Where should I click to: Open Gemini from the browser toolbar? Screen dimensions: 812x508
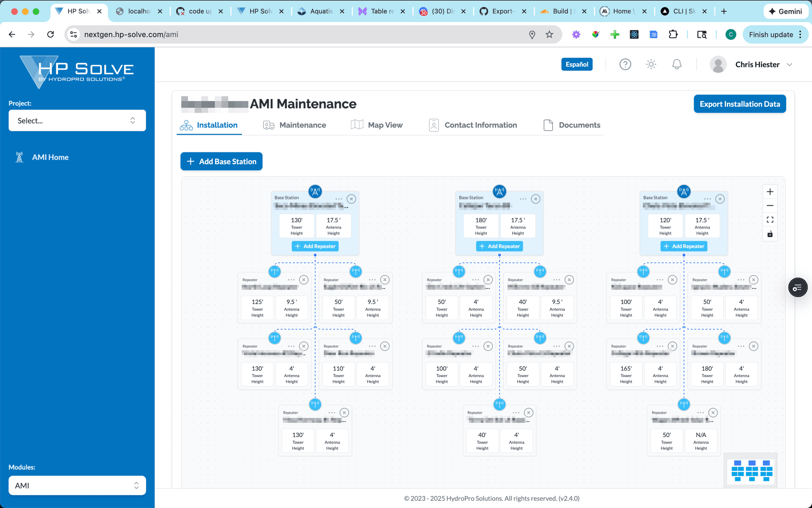pos(785,11)
